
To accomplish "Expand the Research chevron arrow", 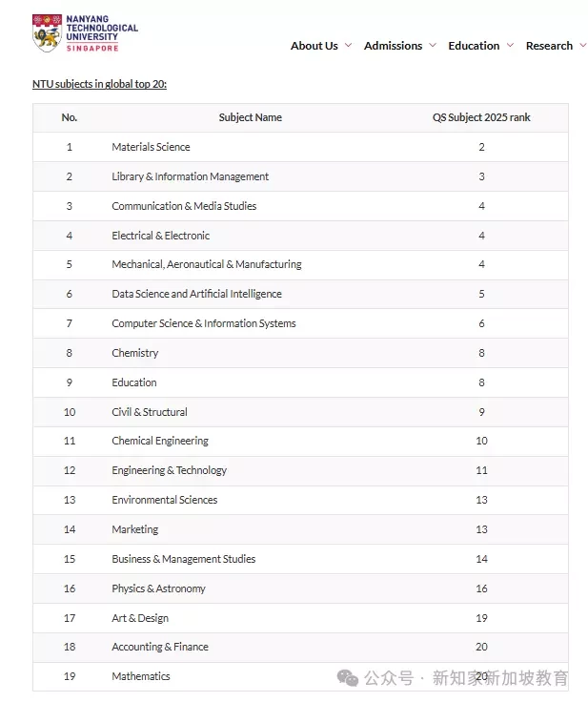I will [x=583, y=45].
